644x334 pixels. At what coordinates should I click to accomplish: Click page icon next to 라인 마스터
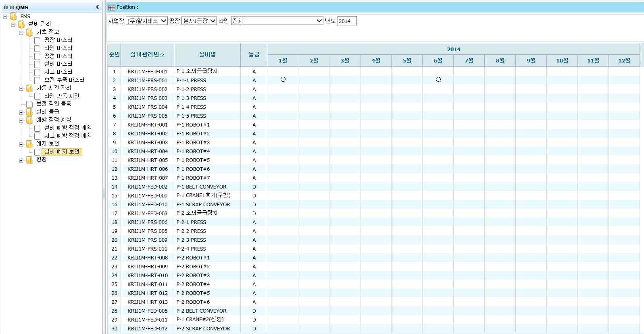[x=38, y=48]
